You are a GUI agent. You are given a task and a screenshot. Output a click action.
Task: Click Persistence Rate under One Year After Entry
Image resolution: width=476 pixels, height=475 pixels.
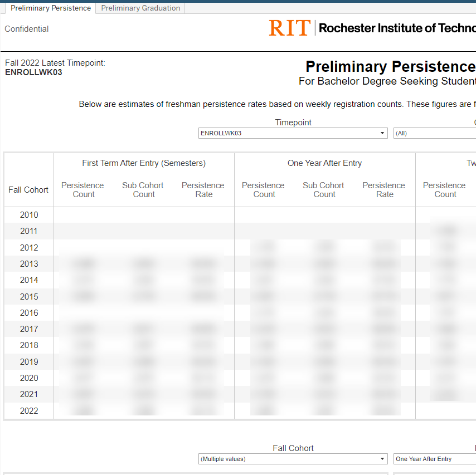pyautogui.click(x=383, y=190)
